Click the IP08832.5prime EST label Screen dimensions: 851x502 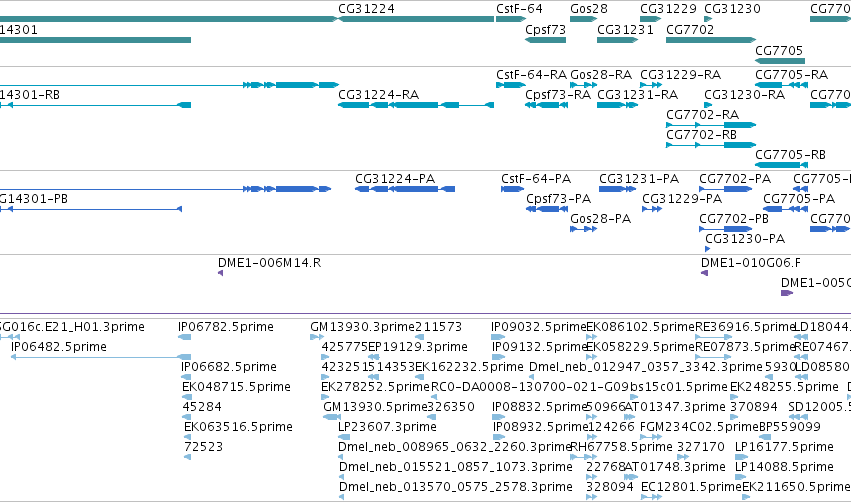click(540, 406)
